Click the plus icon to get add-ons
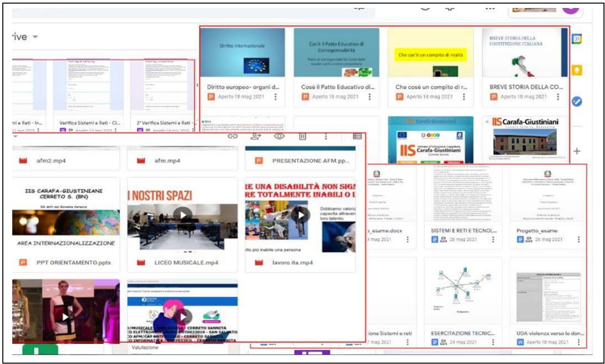 pyautogui.click(x=577, y=152)
